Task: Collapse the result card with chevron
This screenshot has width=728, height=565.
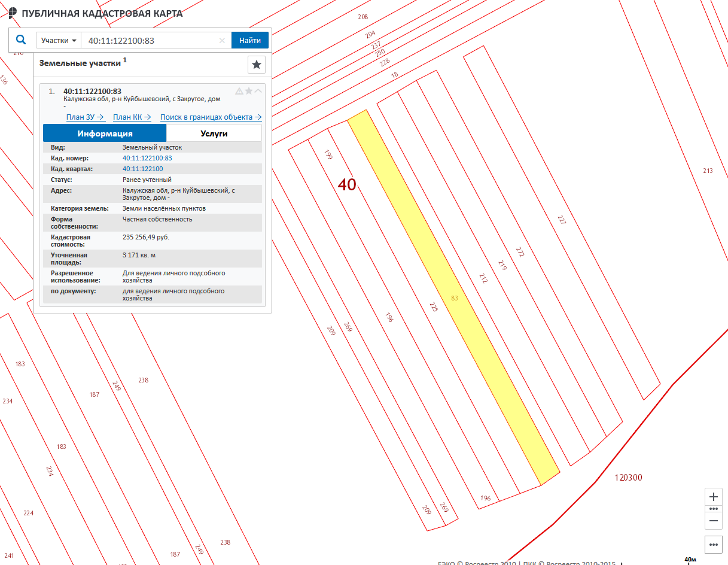Action: coord(258,91)
